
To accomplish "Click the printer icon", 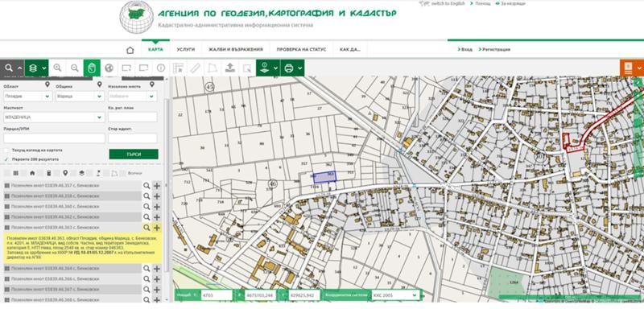I will tap(289, 68).
